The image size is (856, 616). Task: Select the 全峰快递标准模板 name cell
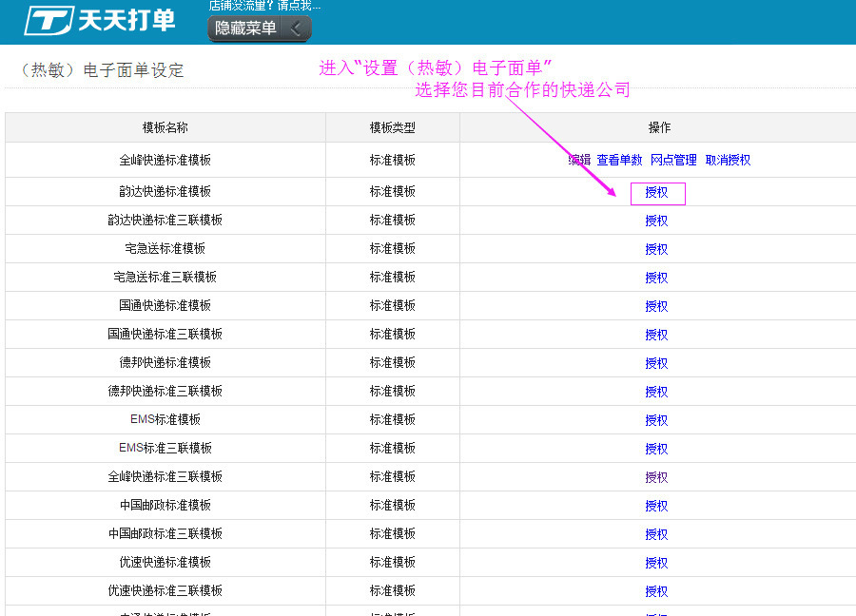point(165,160)
